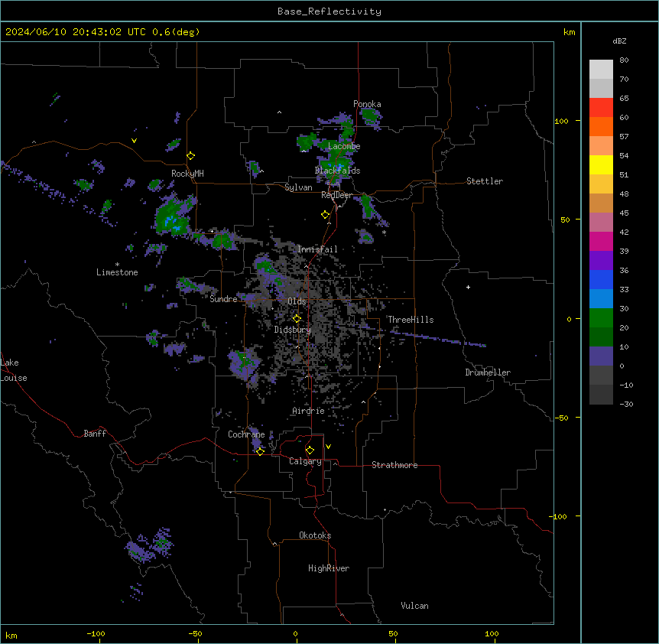Click the Didsbury label
The width and height of the screenshot is (659, 644).
click(293, 330)
